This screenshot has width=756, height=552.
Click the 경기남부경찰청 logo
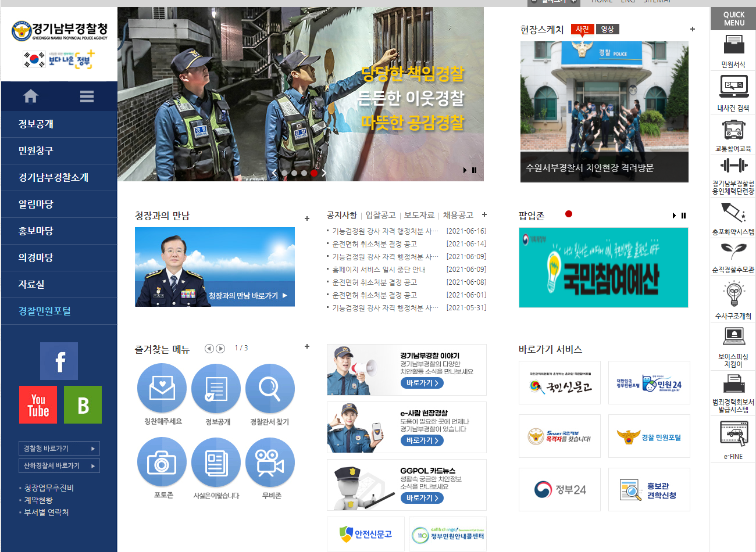coord(59,31)
